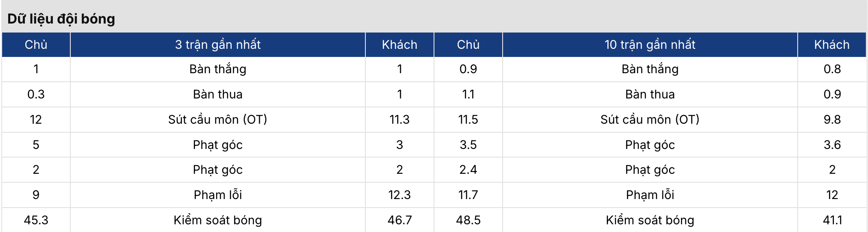Click the 41.1 possession value
Image resolution: width=868 pixels, height=232 pixels.
coord(832,220)
